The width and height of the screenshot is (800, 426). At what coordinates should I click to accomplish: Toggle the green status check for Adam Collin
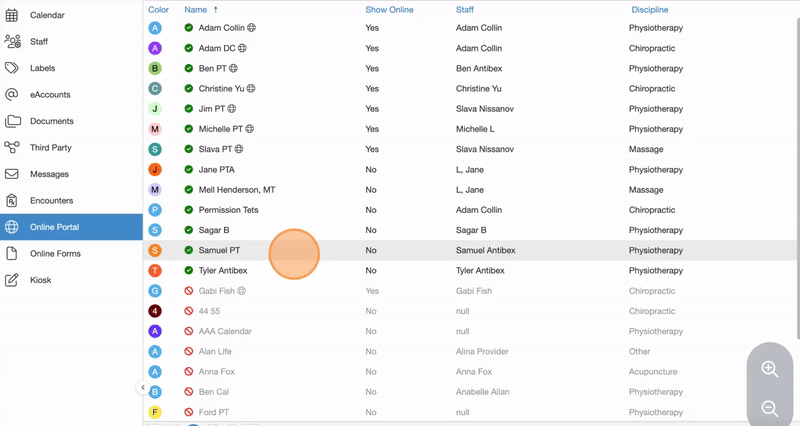pos(189,28)
